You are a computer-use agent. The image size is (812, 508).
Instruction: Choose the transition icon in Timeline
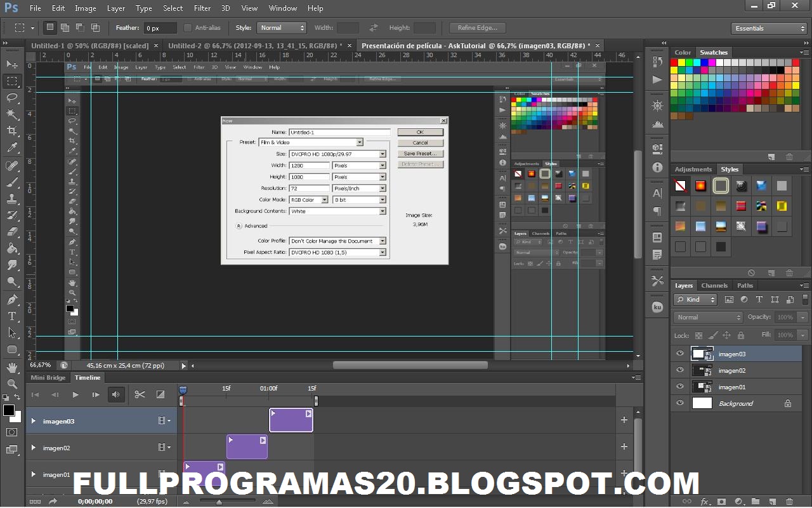tap(160, 394)
